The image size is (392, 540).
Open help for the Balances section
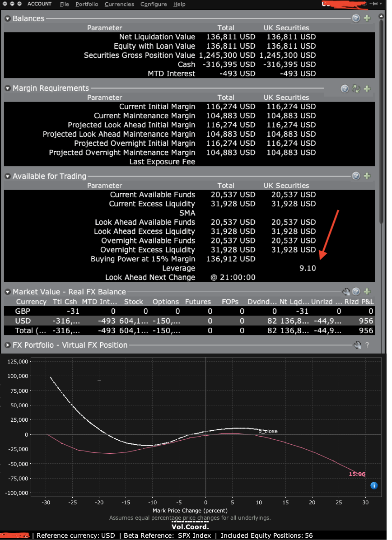pos(356,18)
